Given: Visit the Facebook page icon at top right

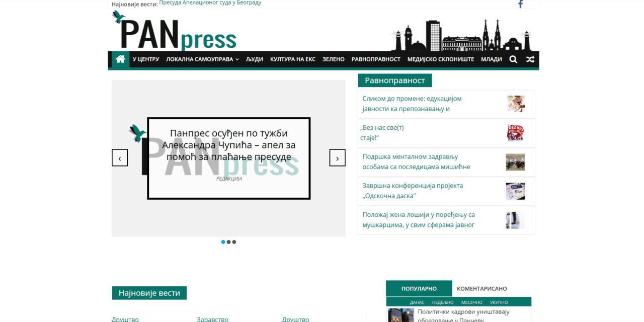Looking at the screenshot, I should coord(520,4).
